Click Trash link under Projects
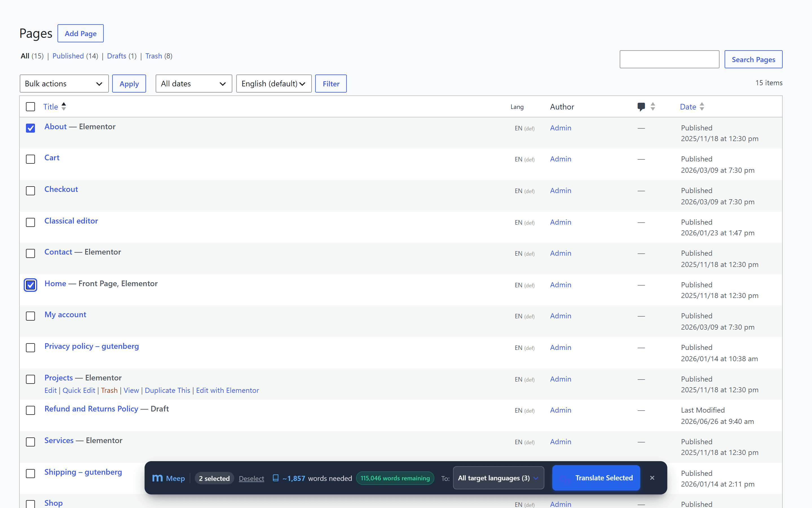 tap(109, 390)
